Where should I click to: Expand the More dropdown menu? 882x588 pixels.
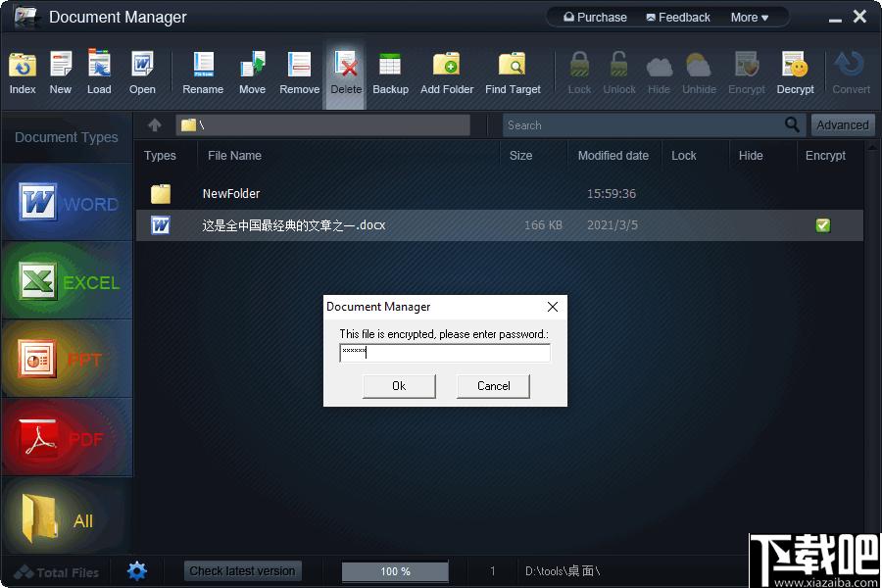750,18
